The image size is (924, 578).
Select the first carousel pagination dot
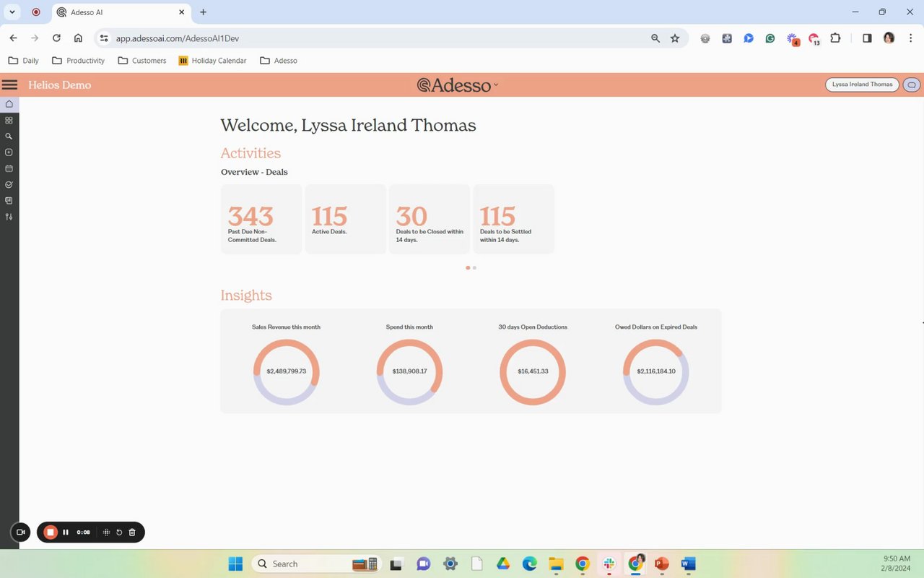point(468,268)
